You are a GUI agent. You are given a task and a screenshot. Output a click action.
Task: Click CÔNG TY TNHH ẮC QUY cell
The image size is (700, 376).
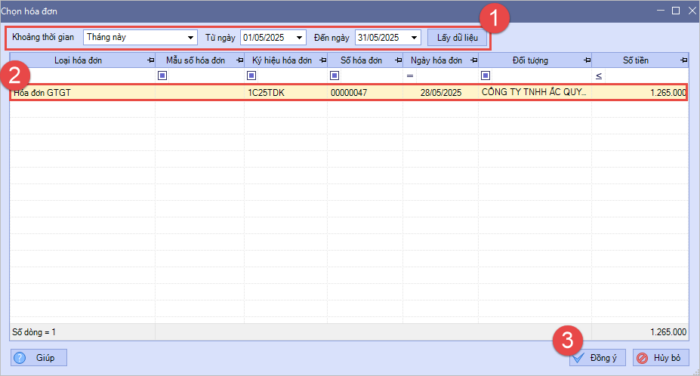535,92
